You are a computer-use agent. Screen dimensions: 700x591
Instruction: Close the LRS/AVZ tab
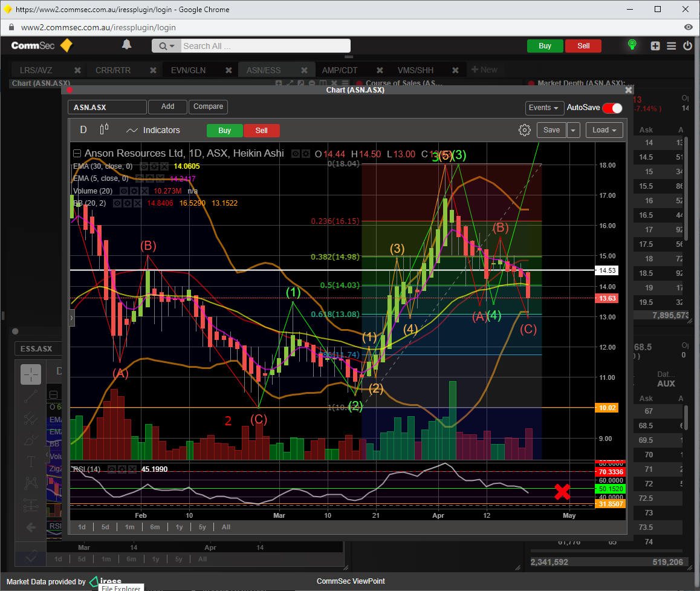78,70
